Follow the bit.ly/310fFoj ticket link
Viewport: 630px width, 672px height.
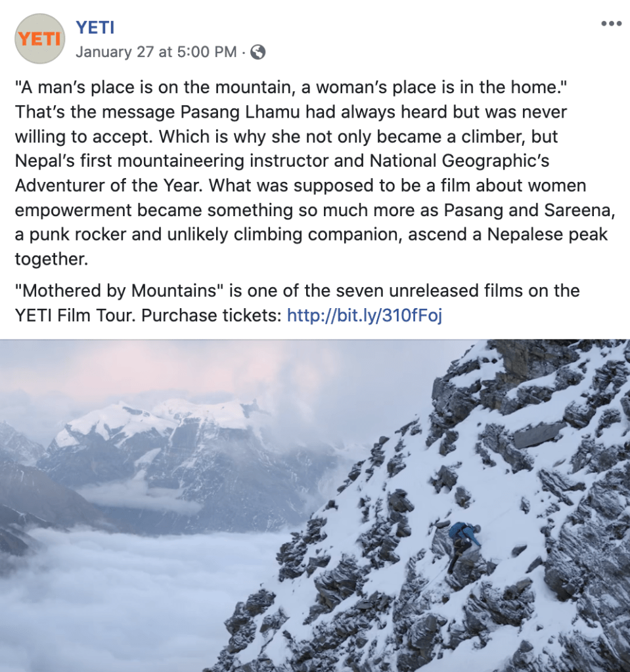pos(365,315)
